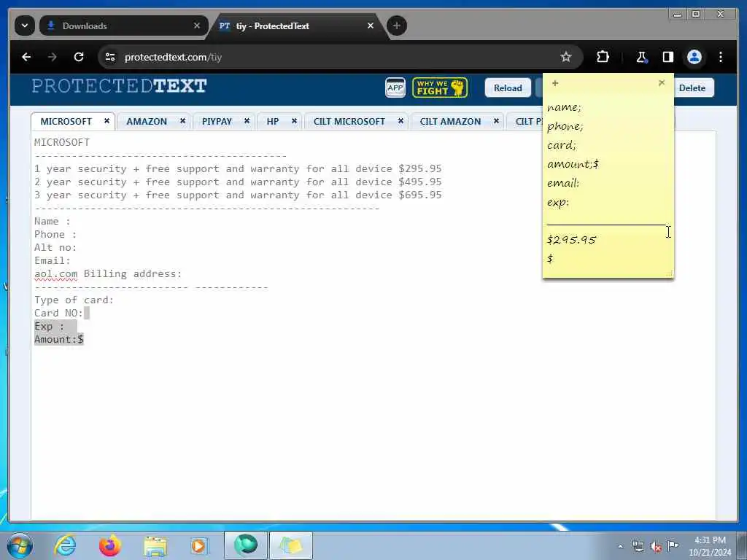Reload the page with browser refresh icon

pos(79,57)
